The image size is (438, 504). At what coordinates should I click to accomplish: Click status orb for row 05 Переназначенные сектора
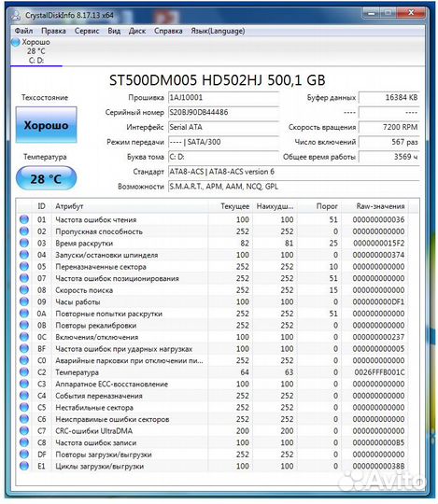tap(24, 266)
